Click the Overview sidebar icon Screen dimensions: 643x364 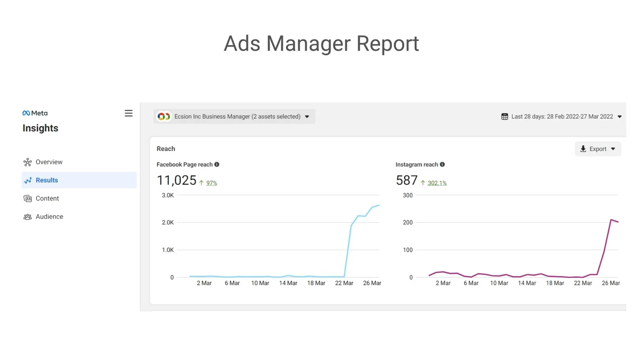coord(27,162)
